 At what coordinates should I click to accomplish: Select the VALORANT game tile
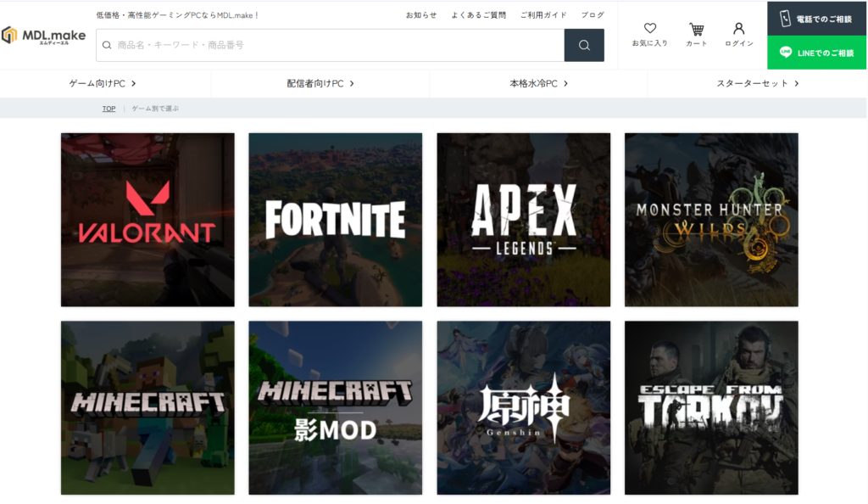tap(147, 220)
